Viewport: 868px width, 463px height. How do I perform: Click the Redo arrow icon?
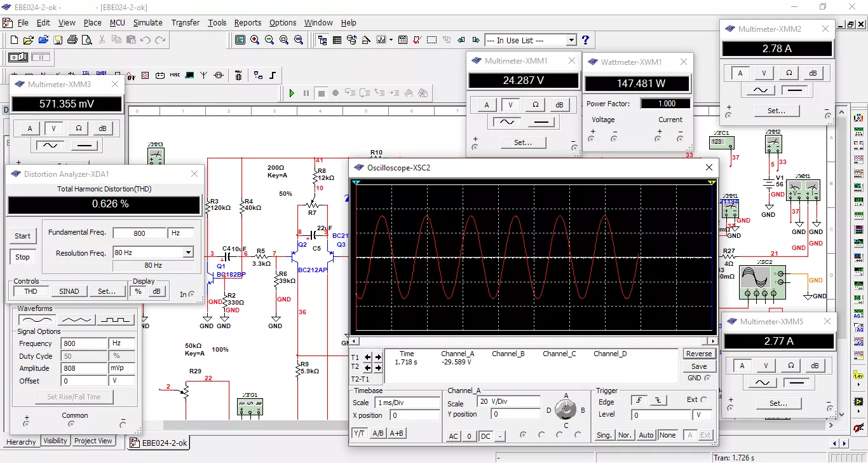point(160,40)
